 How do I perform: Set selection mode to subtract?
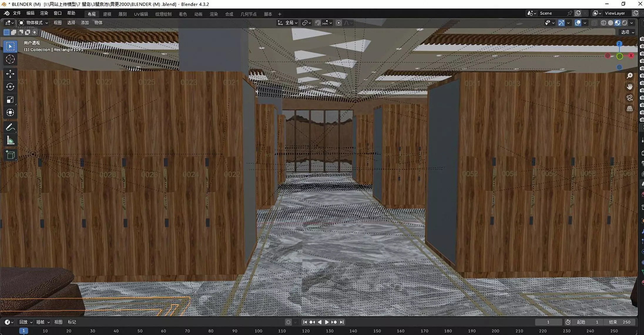[21, 32]
